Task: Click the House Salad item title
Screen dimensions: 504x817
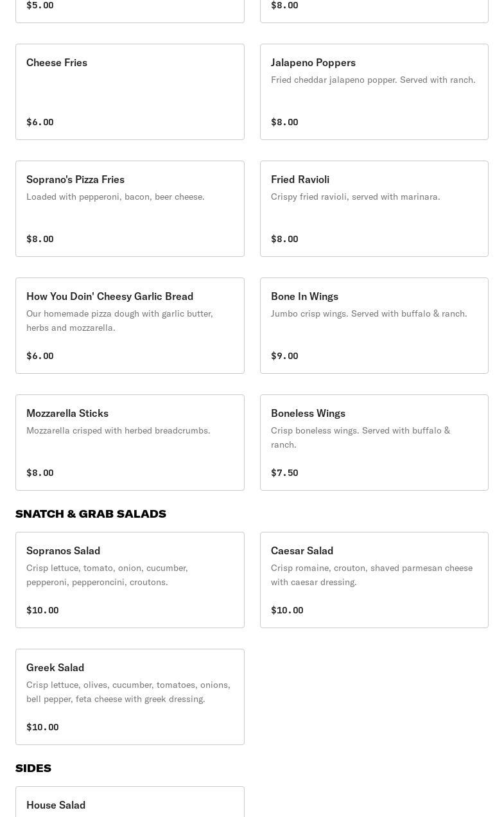Action: point(56,805)
